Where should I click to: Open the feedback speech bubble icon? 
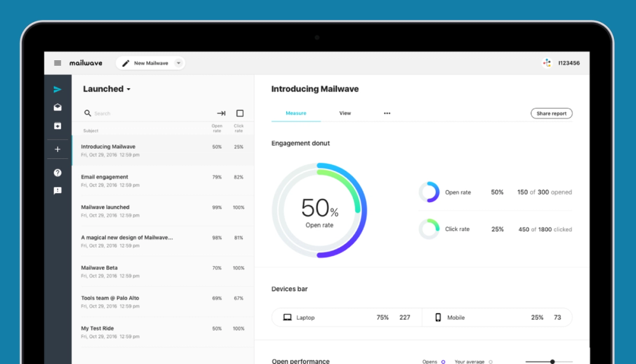tap(58, 191)
